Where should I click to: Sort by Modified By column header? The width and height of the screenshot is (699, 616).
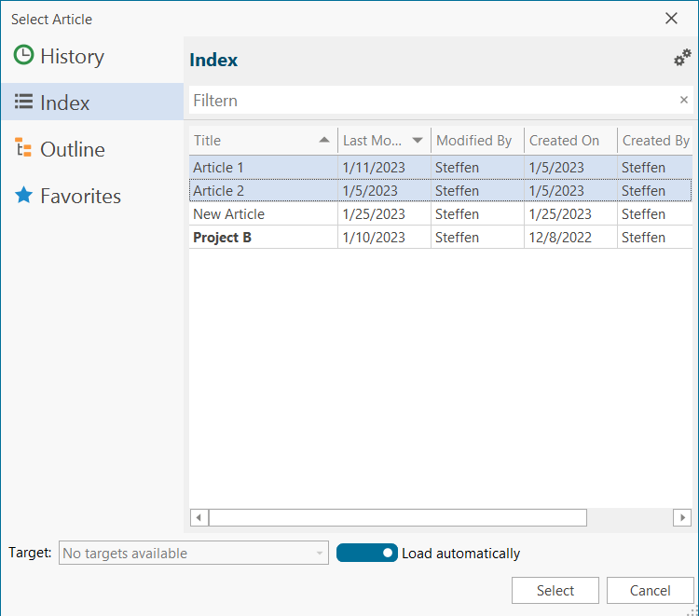[x=474, y=141]
